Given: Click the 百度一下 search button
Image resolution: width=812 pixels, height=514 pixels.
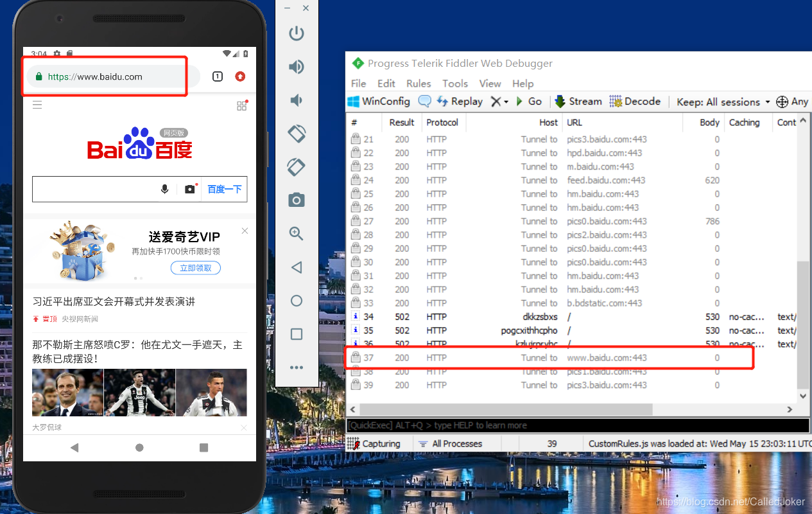Looking at the screenshot, I should point(224,189).
